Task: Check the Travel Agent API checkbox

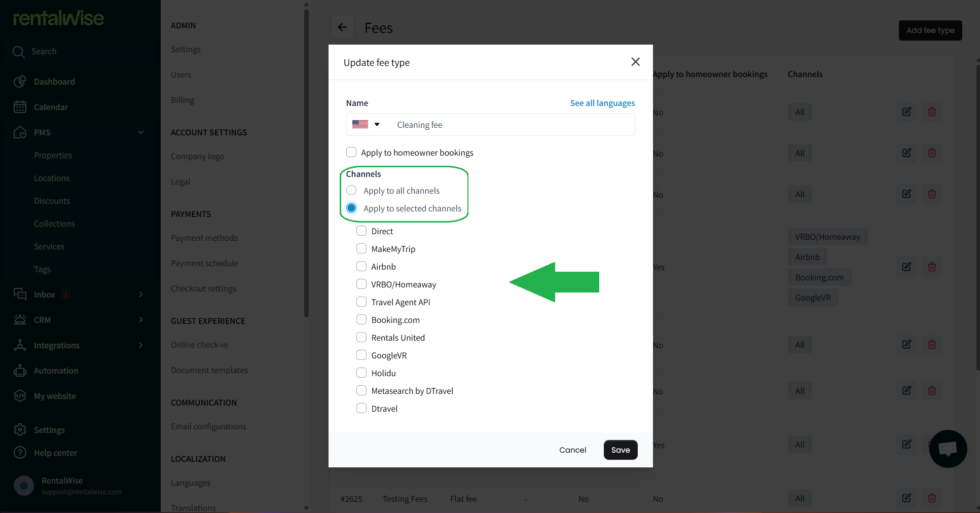Action: tap(361, 302)
